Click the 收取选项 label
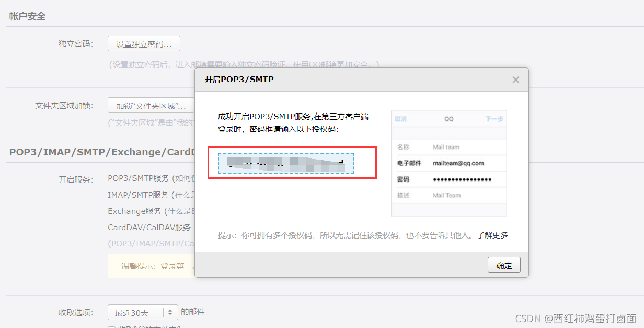This screenshot has width=644, height=328. tap(76, 313)
